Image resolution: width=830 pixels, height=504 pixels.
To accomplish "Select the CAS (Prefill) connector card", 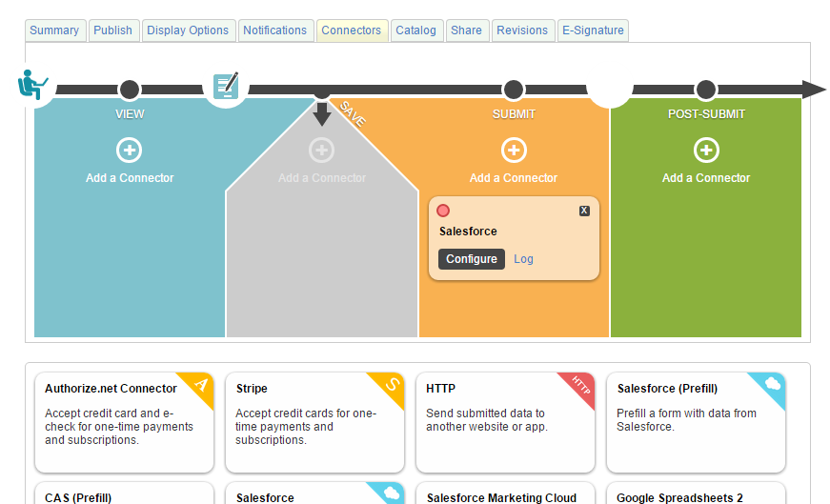I will tap(125, 493).
